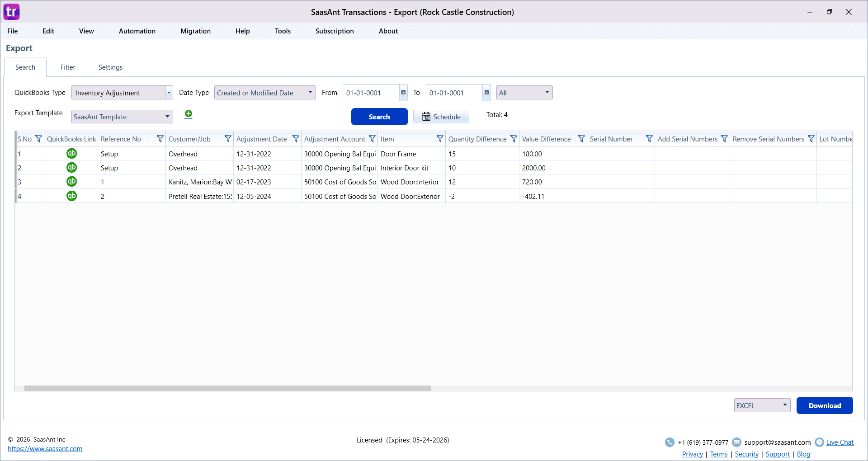
Task: Open the saasant.com website link
Action: (45, 449)
